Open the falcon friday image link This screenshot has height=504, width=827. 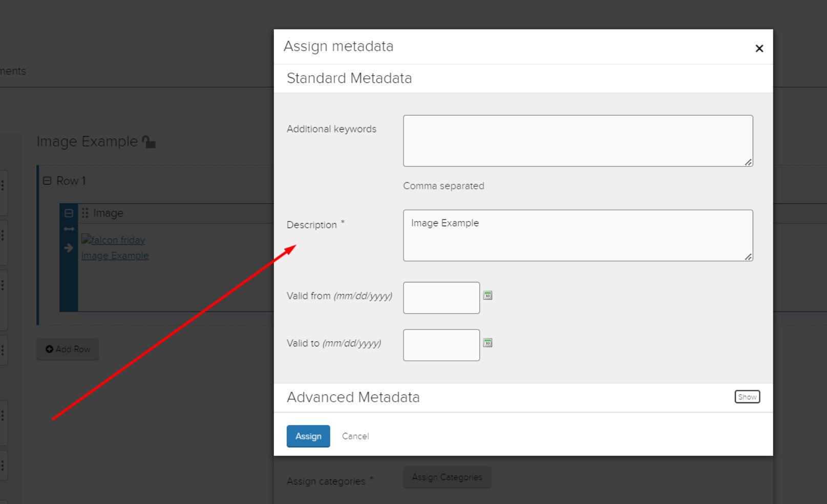[113, 239]
